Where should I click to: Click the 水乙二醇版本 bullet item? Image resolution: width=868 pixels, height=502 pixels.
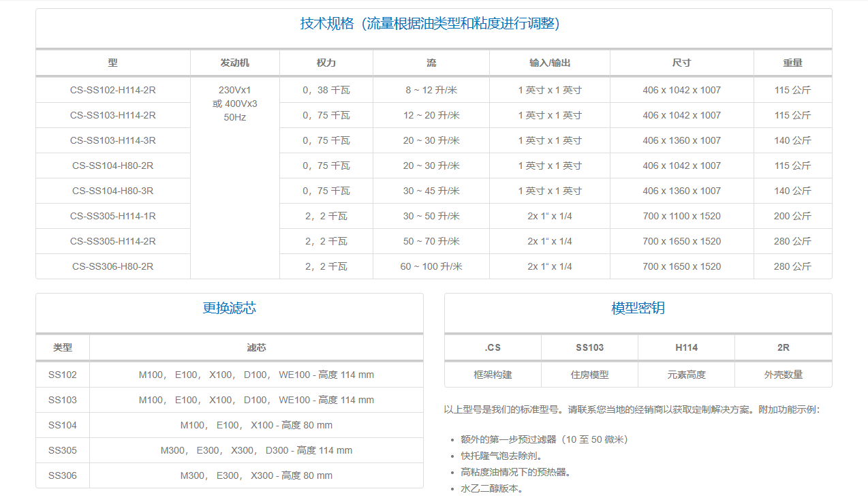[x=492, y=488]
